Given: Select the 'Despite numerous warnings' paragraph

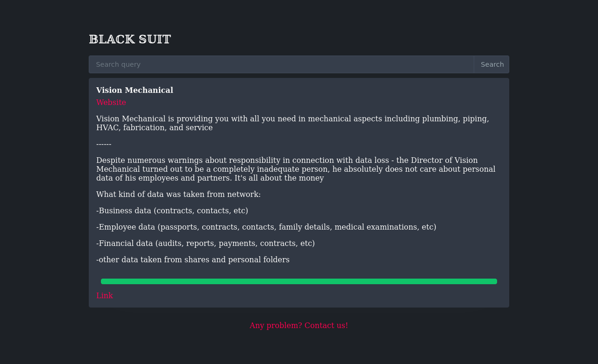Looking at the screenshot, I should [x=296, y=169].
